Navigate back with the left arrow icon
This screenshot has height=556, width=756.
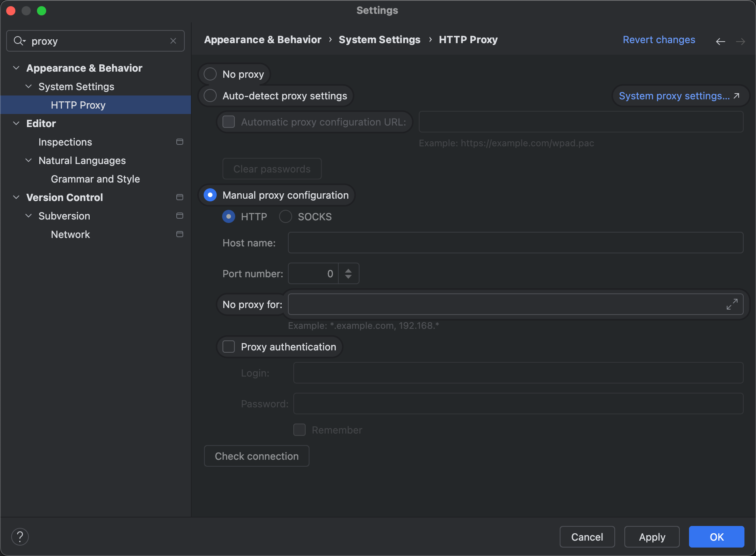point(720,41)
